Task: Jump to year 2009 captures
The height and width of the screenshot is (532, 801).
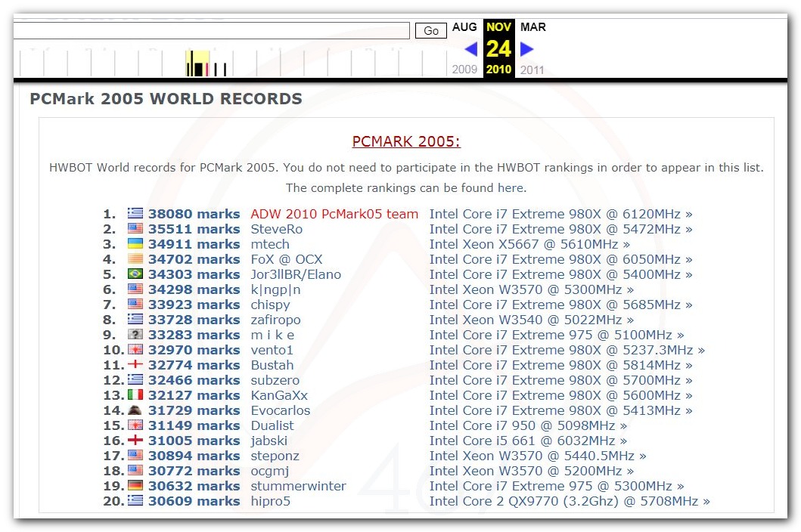Action: pos(464,70)
